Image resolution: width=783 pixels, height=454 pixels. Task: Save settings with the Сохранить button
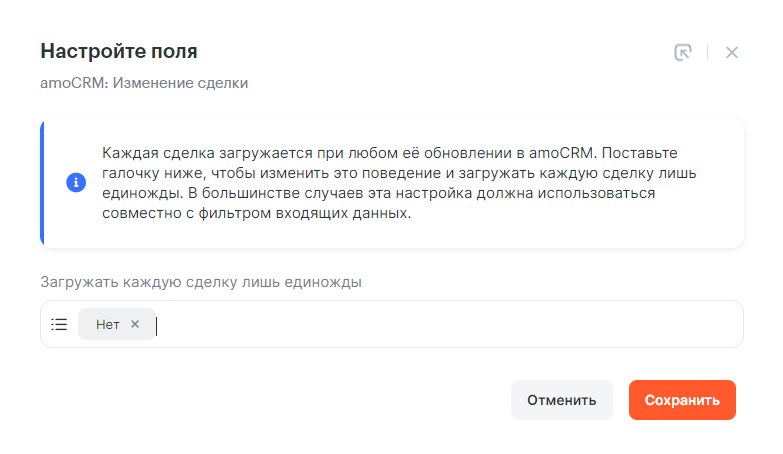click(x=682, y=400)
